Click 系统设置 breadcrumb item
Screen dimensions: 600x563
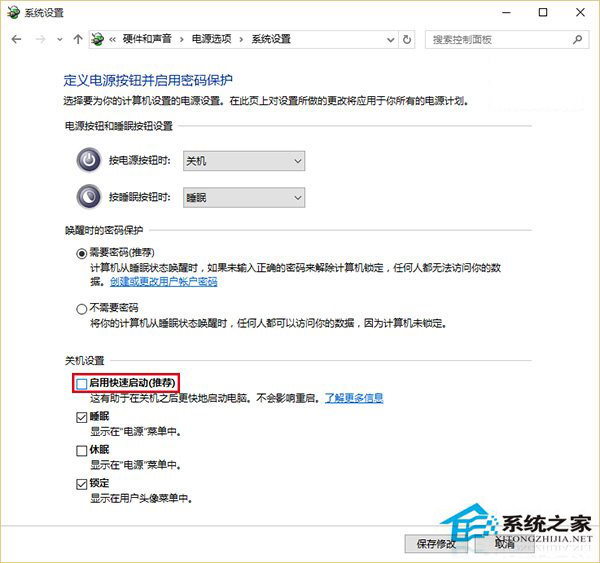[271, 39]
